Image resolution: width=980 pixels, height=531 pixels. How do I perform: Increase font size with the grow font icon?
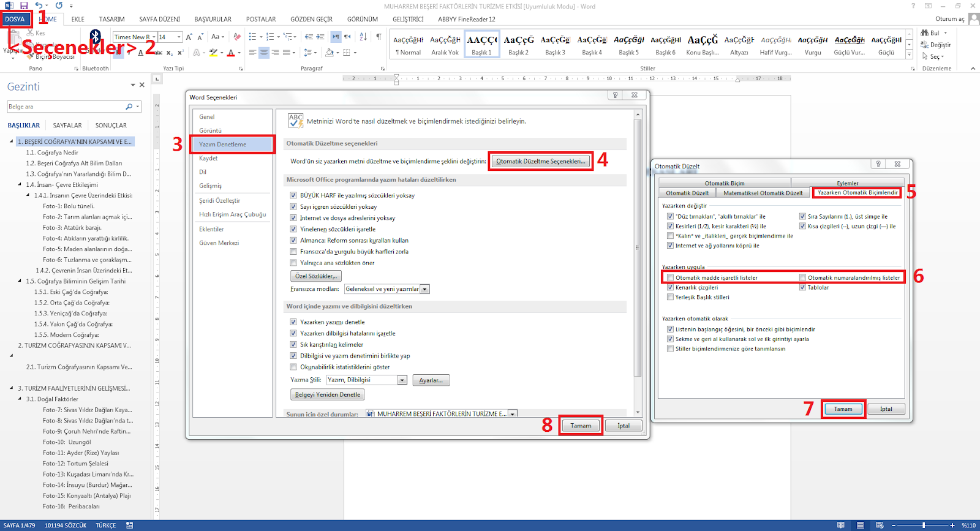click(189, 37)
